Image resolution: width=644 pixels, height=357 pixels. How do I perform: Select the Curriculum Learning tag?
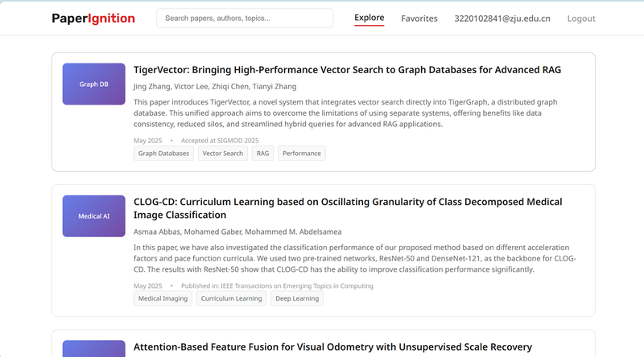pyautogui.click(x=231, y=298)
